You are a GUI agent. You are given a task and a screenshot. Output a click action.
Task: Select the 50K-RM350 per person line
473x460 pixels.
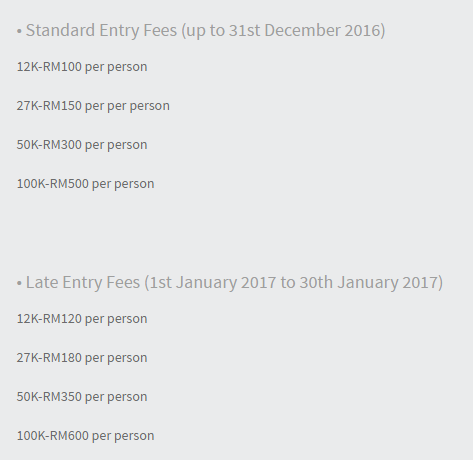(82, 397)
